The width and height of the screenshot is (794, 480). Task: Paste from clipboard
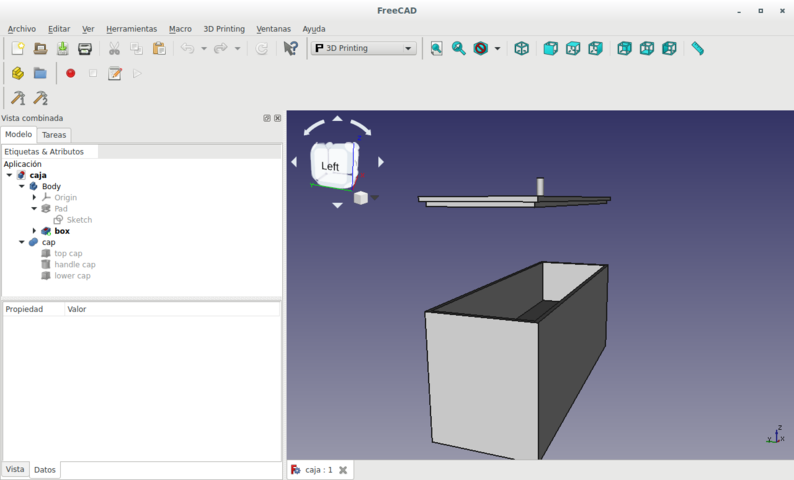[159, 49]
